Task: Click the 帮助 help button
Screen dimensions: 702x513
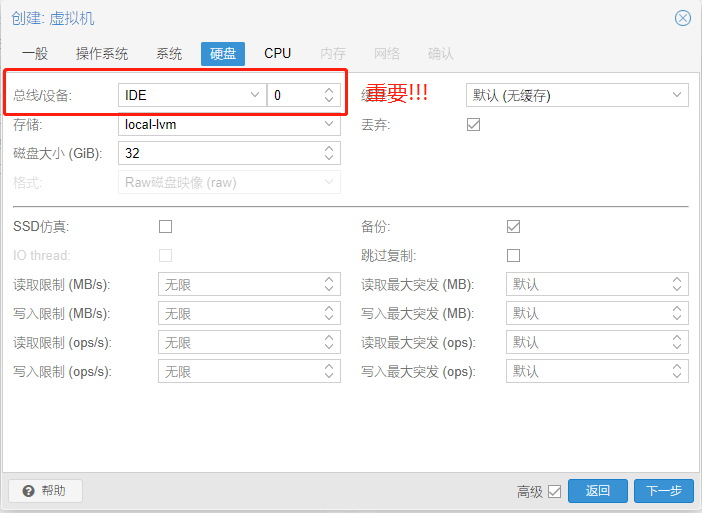Action: [x=45, y=491]
